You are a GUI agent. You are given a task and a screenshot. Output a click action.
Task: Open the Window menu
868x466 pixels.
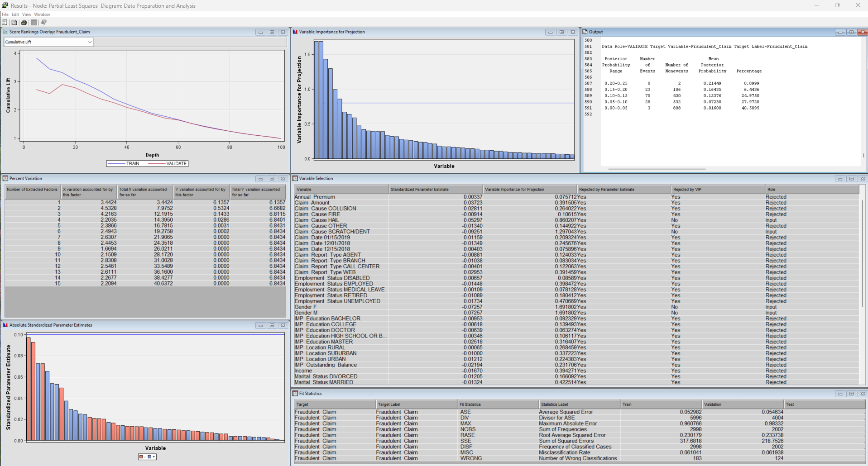pos(42,14)
